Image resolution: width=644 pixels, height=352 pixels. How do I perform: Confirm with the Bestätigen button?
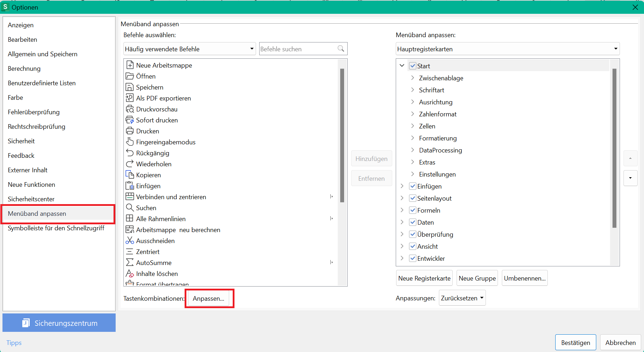pos(575,342)
